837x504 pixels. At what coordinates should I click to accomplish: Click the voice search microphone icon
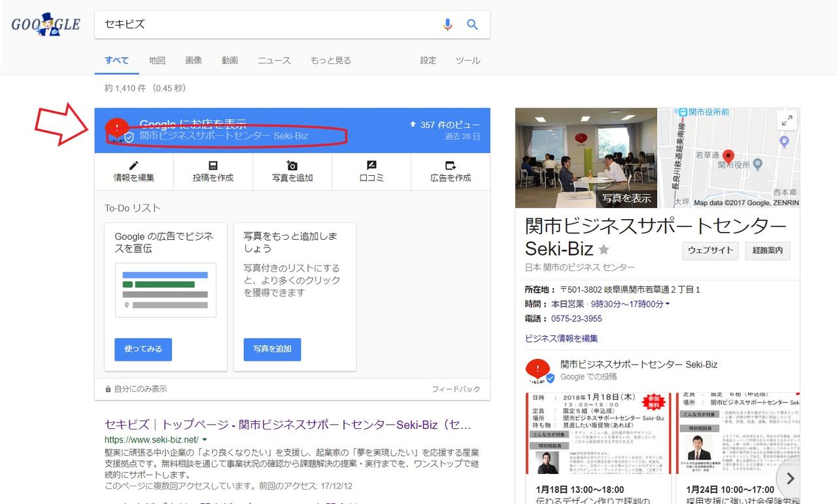click(447, 25)
